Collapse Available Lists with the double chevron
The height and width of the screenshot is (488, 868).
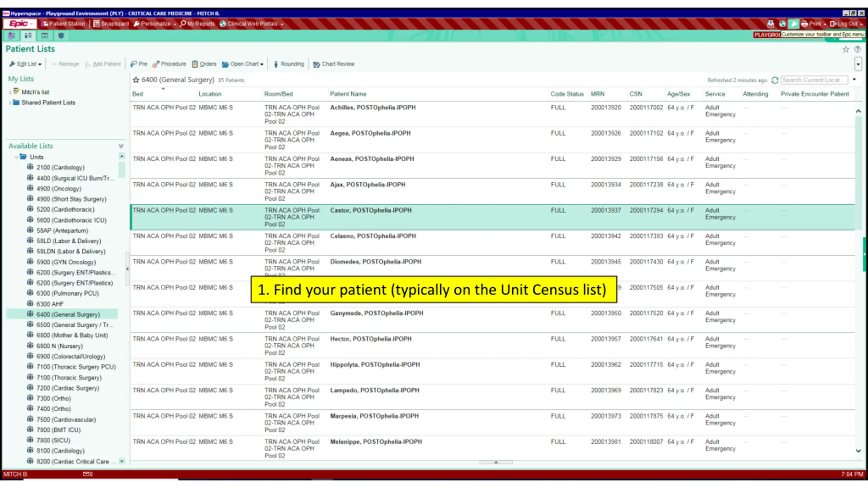tap(121, 146)
